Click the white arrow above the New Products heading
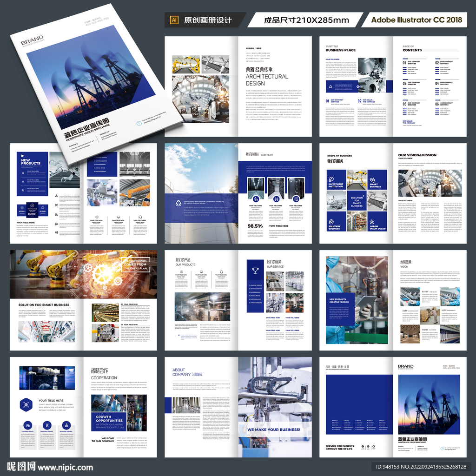 23,156
